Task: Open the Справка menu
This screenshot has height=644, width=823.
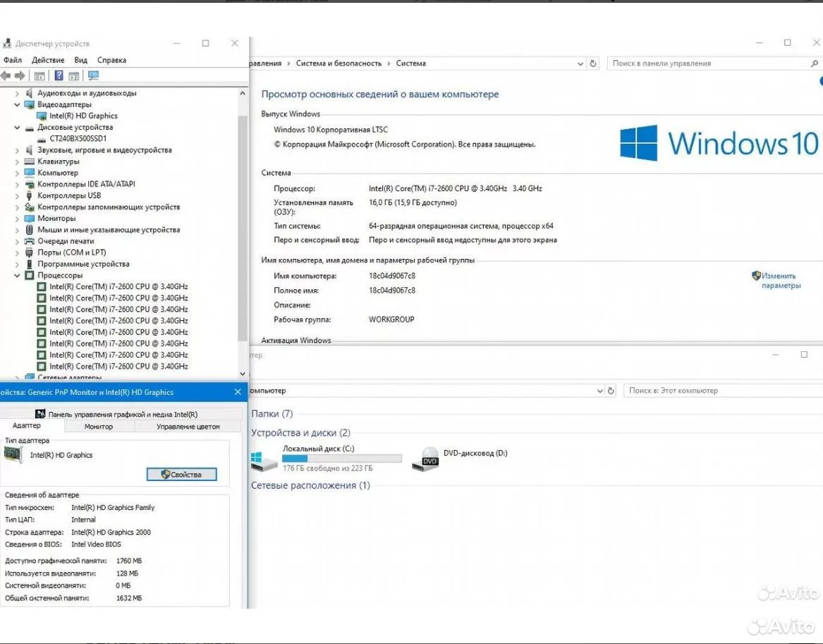Action: pos(112,60)
